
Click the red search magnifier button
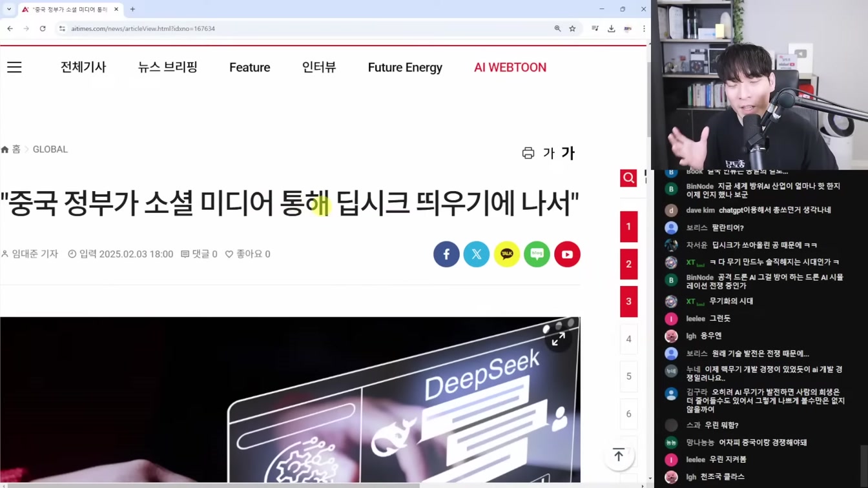(628, 178)
